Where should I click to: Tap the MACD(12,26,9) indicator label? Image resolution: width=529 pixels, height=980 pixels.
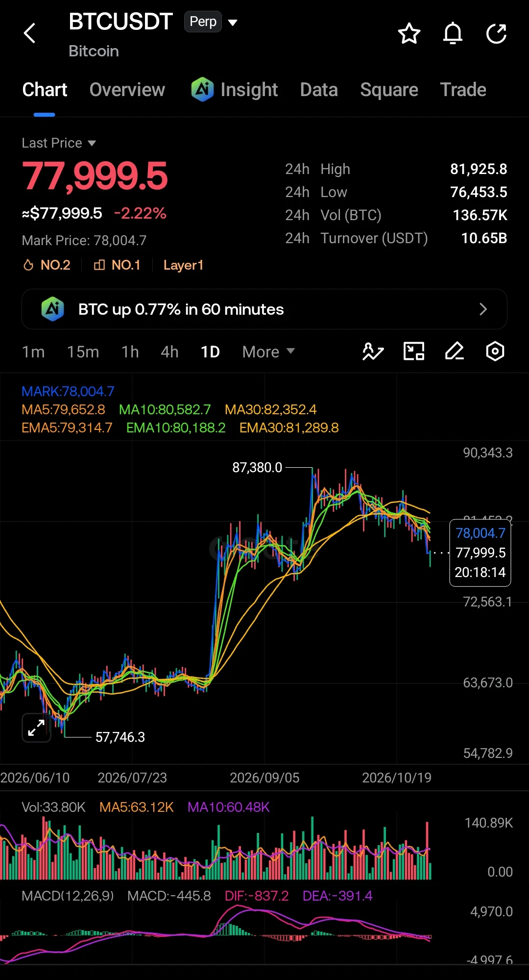(x=68, y=896)
